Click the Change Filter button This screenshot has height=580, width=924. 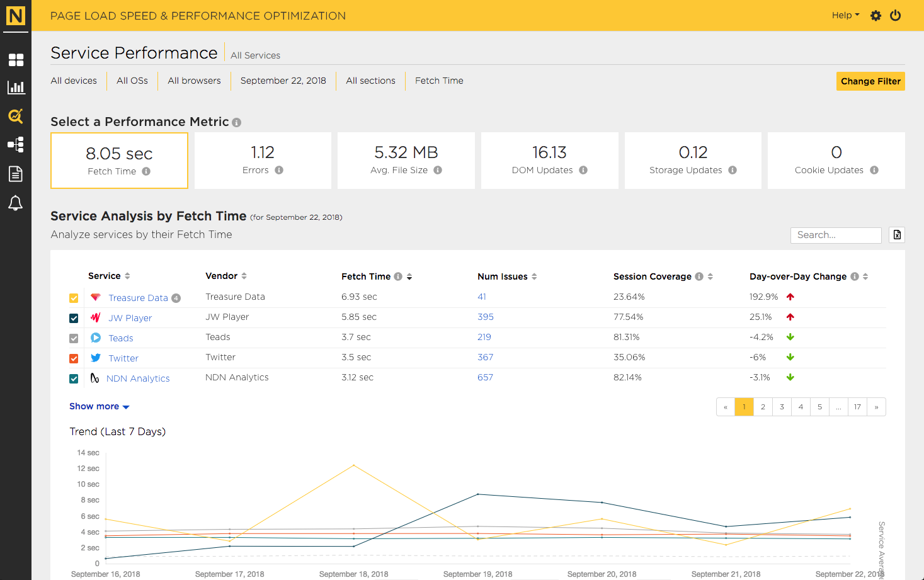[870, 81]
